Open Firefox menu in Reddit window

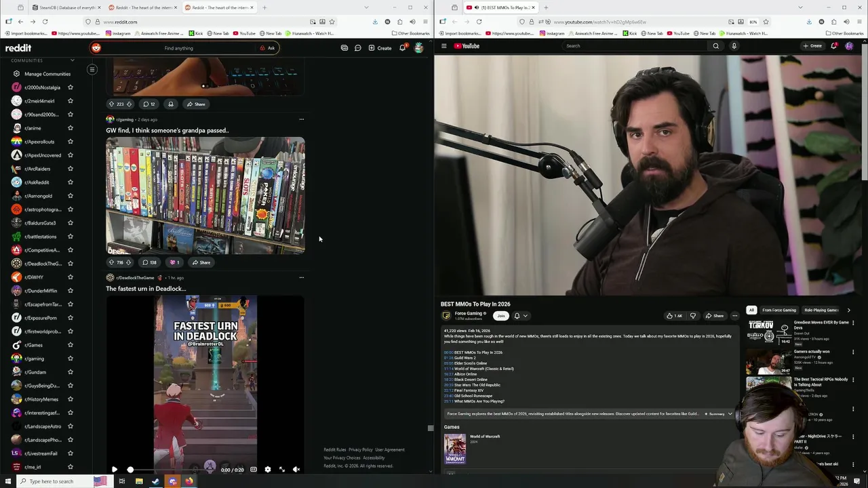tap(425, 22)
